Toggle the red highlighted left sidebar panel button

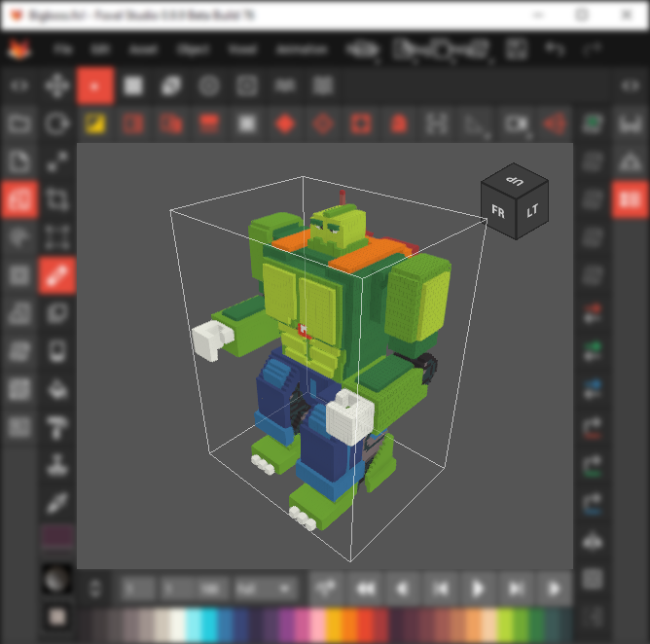pyautogui.click(x=19, y=199)
